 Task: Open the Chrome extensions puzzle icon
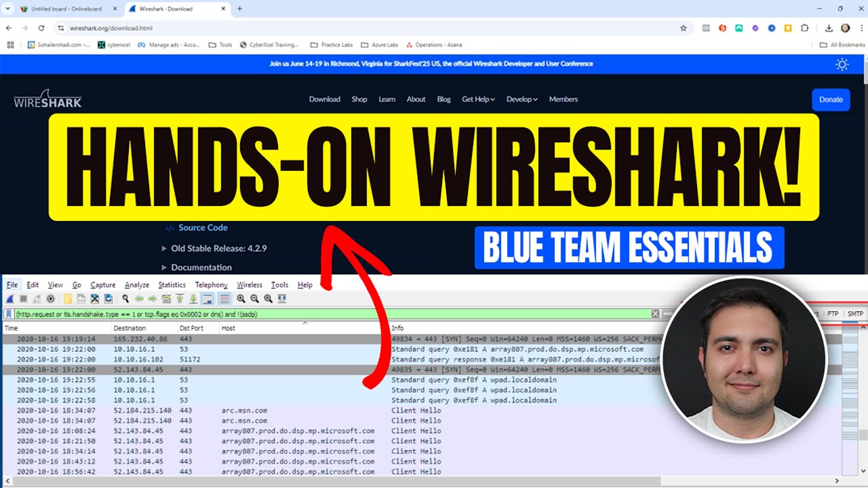point(805,28)
